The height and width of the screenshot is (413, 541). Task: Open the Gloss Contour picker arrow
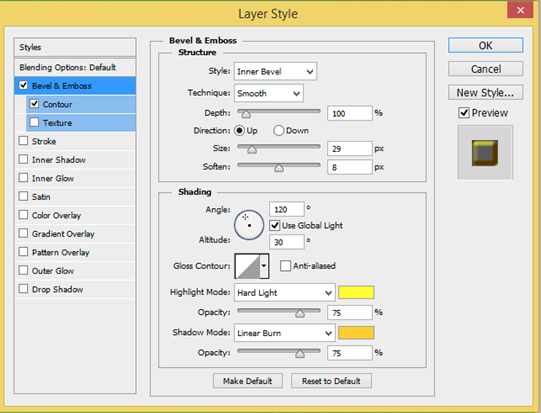[264, 266]
